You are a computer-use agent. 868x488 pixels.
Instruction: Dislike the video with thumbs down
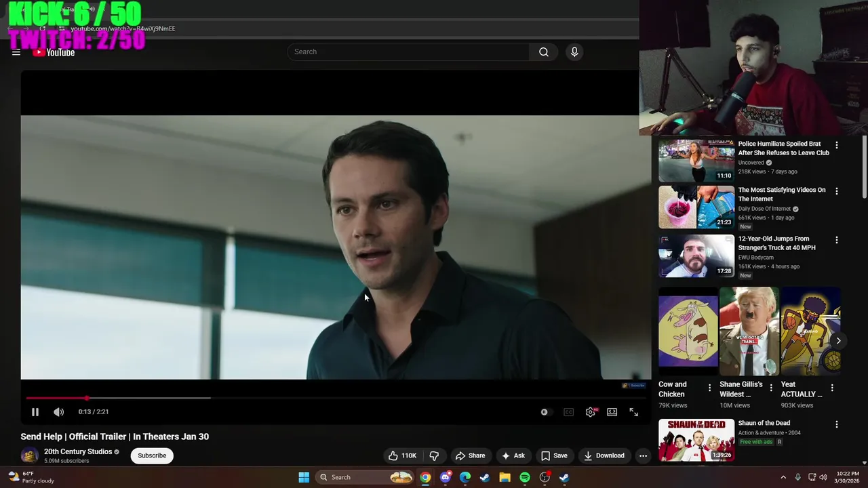click(x=434, y=455)
